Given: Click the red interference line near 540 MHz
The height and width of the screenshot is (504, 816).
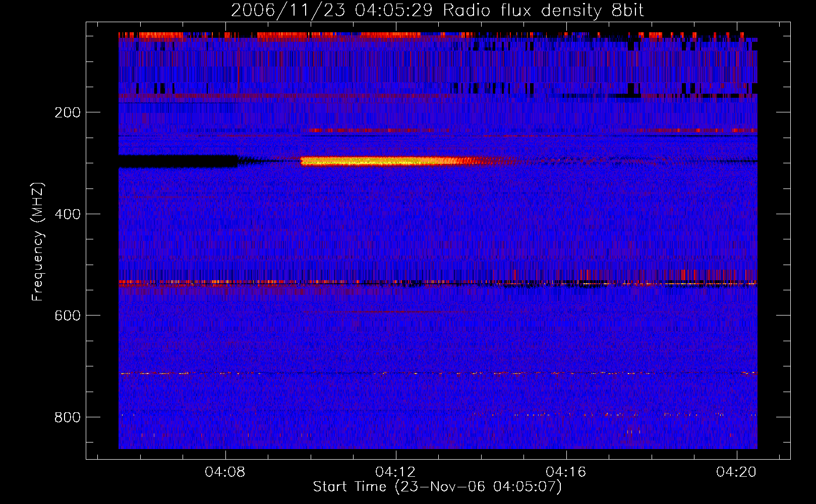Looking at the screenshot, I should (x=438, y=283).
